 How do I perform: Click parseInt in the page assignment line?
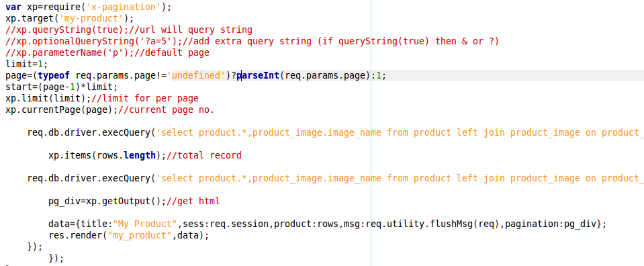pos(257,76)
